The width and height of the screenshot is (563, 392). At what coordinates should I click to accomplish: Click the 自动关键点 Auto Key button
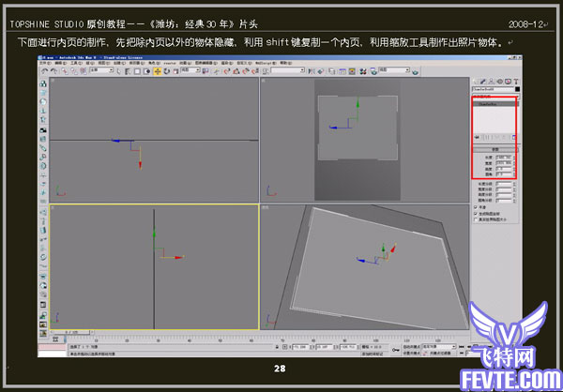412,346
